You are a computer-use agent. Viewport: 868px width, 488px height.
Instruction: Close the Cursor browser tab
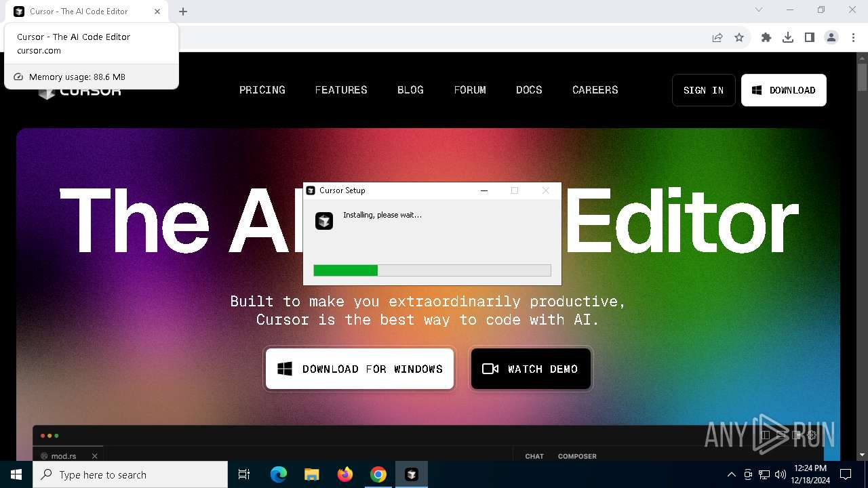coord(157,12)
